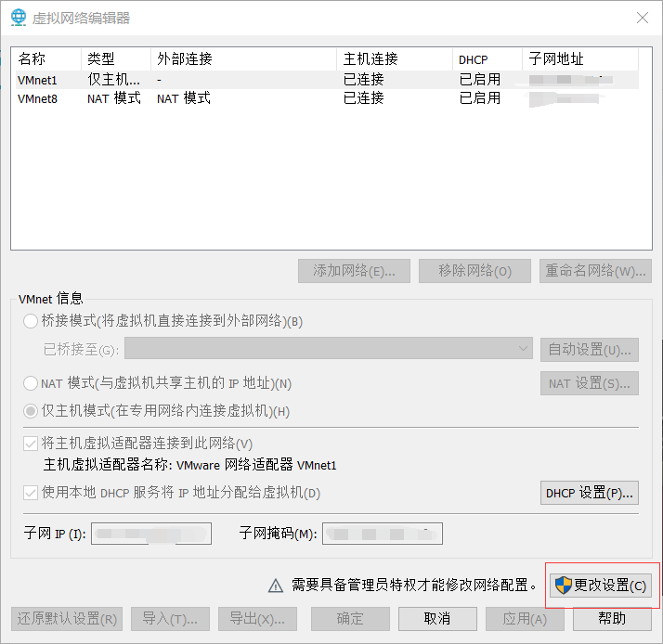
Task: Click 导入(T)... button
Action: [170, 619]
